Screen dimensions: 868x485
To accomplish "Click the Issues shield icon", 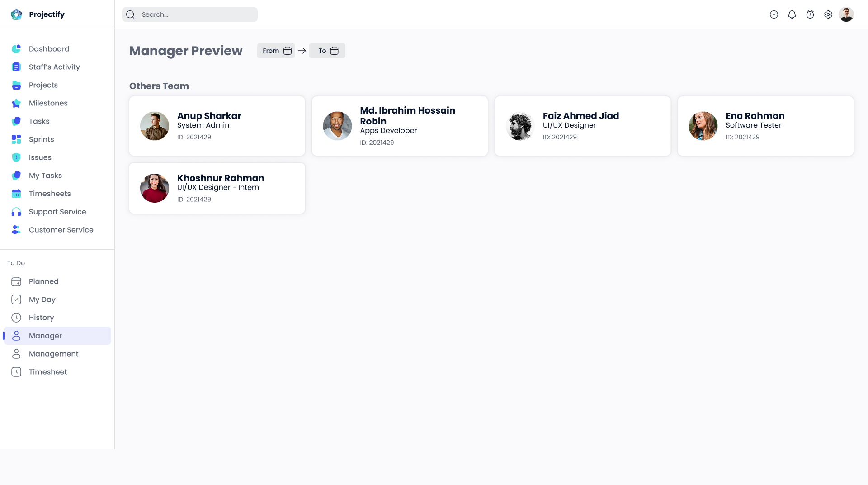I will 16,157.
